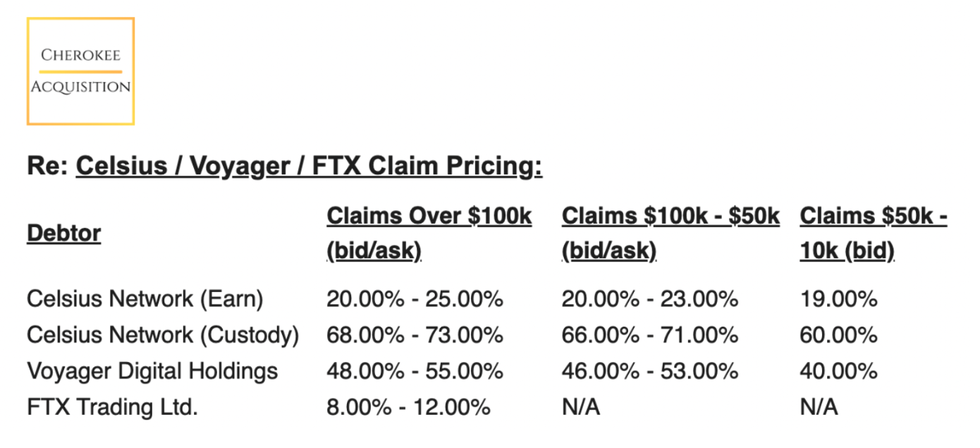Select the Voyager Digital Holdings row label

click(152, 371)
